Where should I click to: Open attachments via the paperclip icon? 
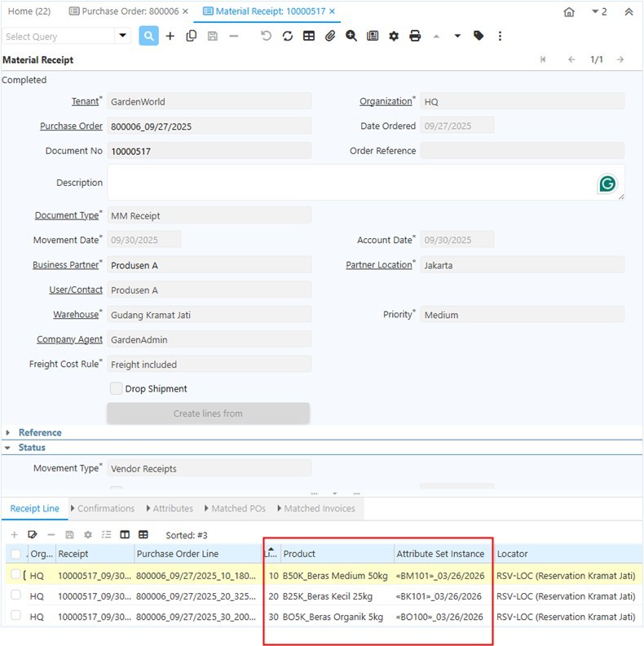coord(330,36)
